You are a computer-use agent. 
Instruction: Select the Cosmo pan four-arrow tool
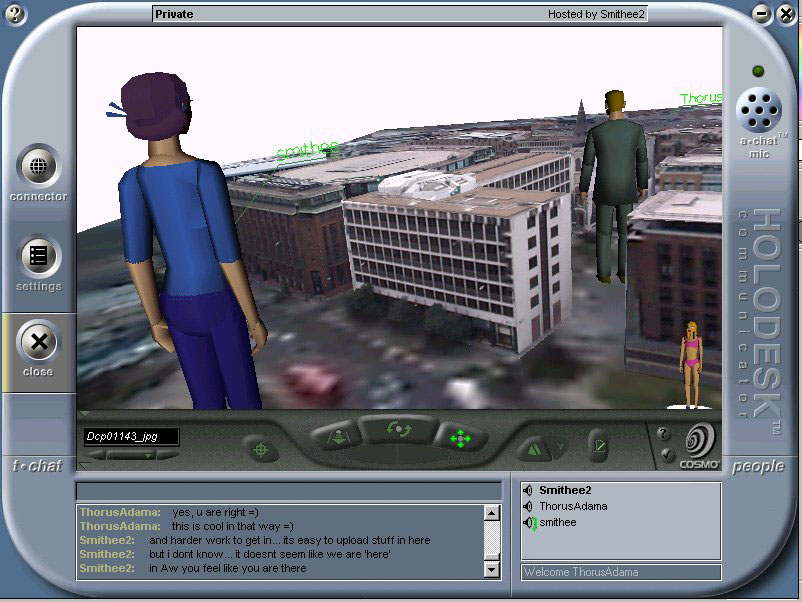tap(460, 438)
